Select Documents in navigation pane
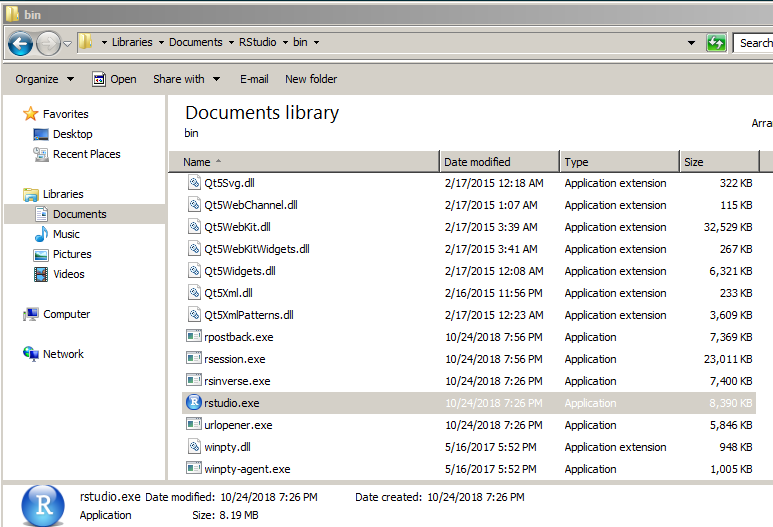773x527 pixels. [x=79, y=214]
